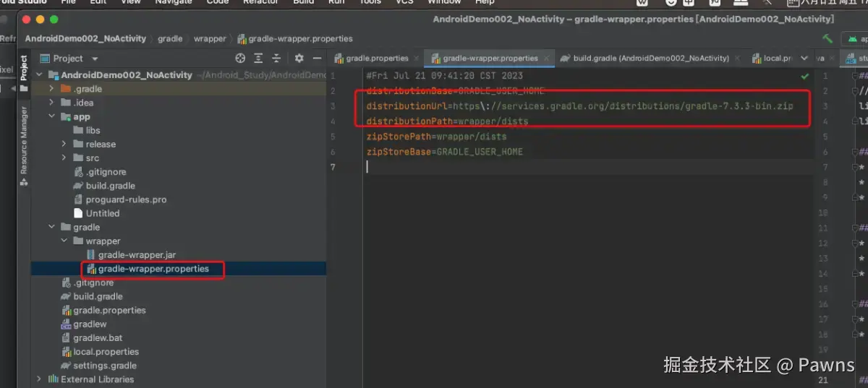This screenshot has width=868, height=388.
Task: Click the locate file target icon in Project panel
Action: point(241,59)
